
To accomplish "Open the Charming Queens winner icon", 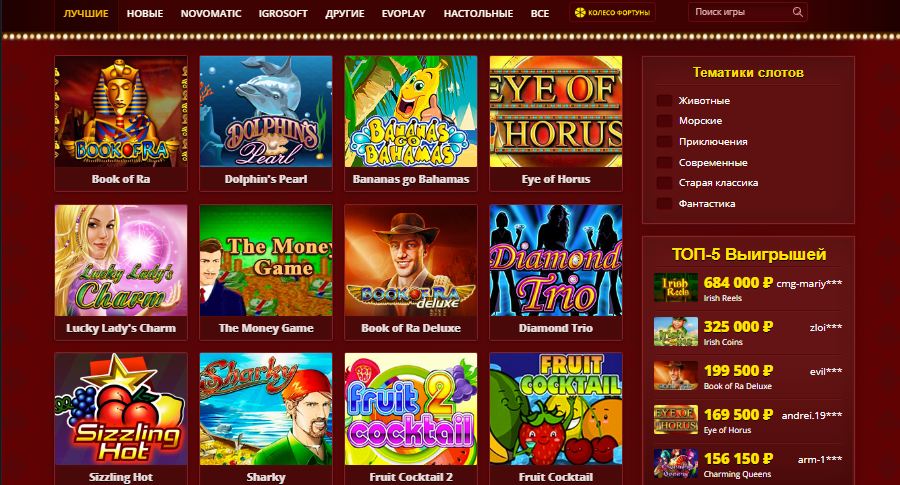I will (676, 464).
